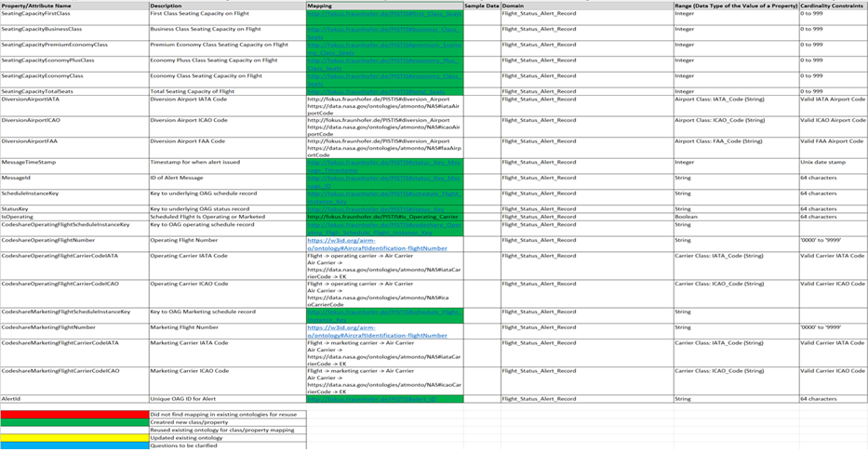Select the Mapping column header cell
This screenshot has width=868, height=452.
pos(385,6)
